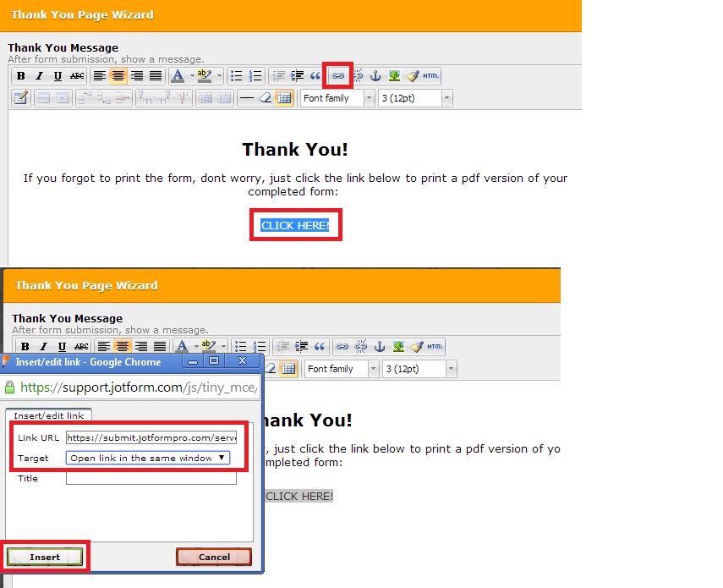Click the Cleanup messy code brush icon
This screenshot has width=723, height=588.
413,75
